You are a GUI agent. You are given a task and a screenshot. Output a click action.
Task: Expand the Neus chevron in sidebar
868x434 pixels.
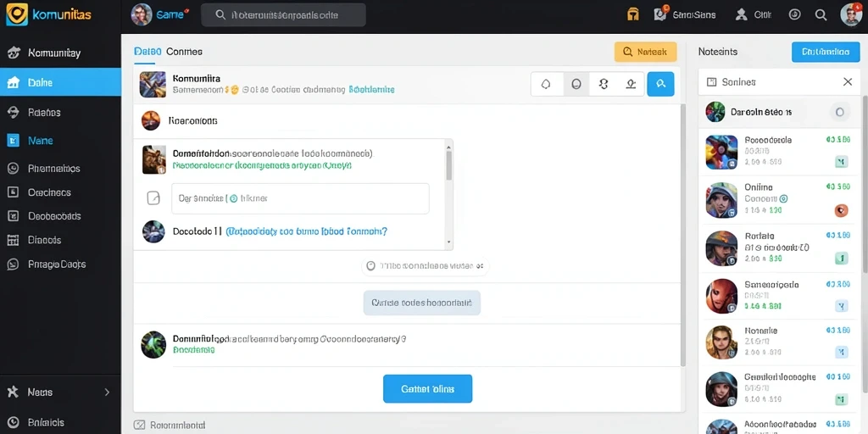pyautogui.click(x=108, y=392)
